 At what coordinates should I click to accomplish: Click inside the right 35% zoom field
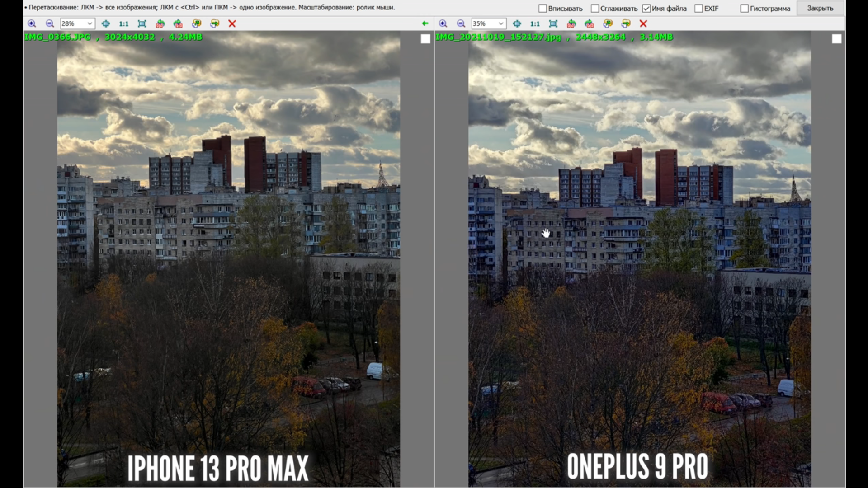tap(484, 23)
